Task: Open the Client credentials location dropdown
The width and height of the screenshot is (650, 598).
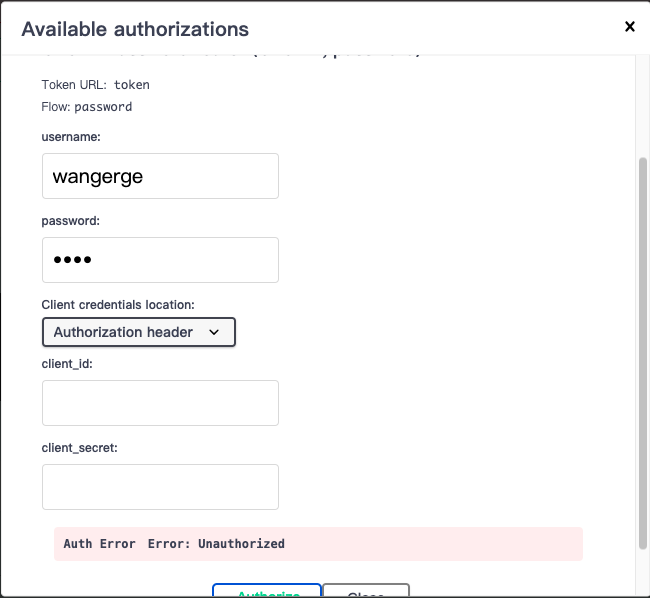Action: (x=139, y=332)
